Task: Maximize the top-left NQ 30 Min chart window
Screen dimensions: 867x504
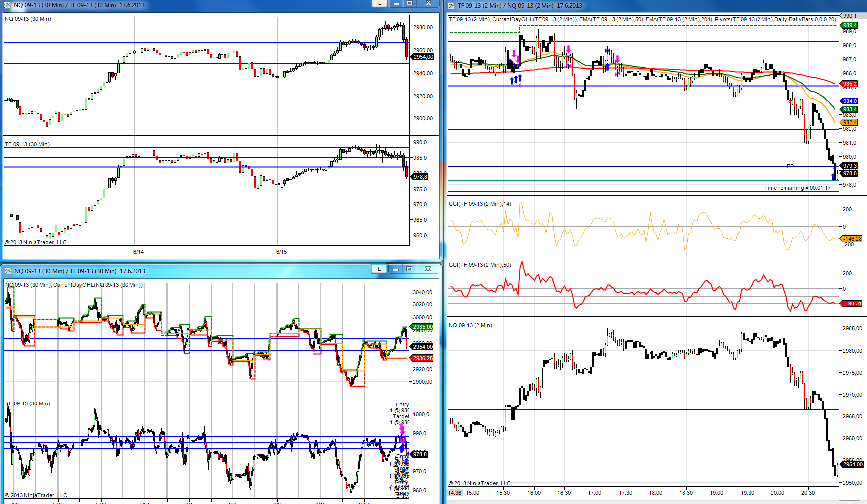Action: (410, 3)
